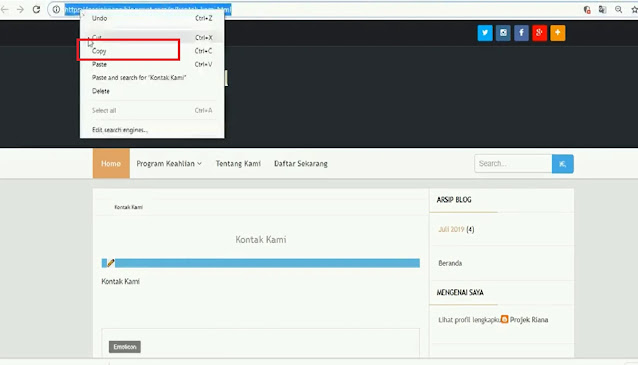Open the Twitter social icon
Viewport: 638px width, 365px height.
point(485,33)
